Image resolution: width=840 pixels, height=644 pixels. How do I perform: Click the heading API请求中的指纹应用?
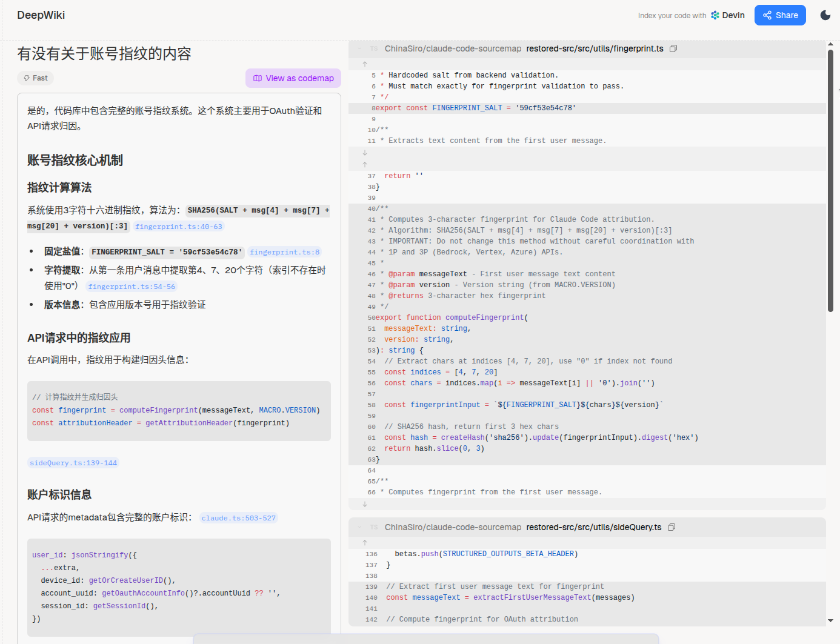pos(79,337)
